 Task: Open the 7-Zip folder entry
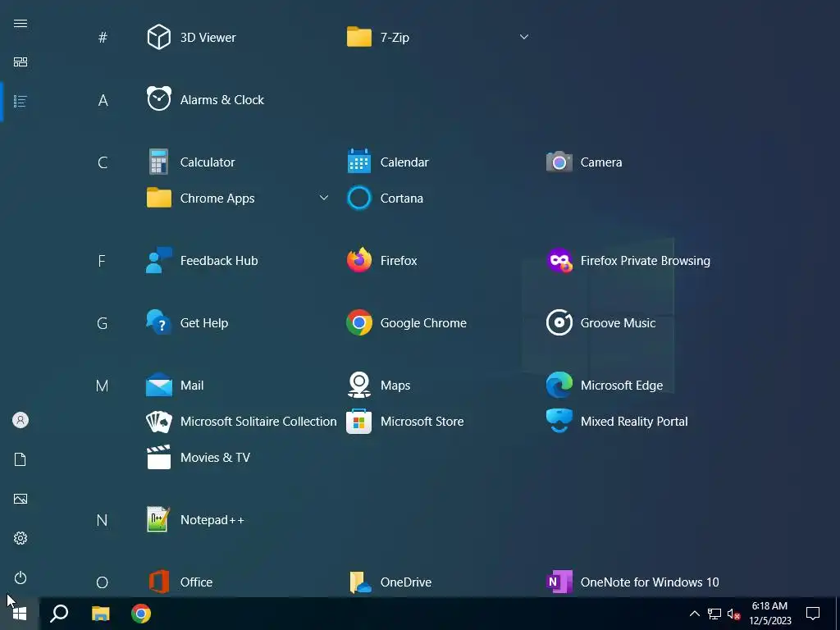[378, 38]
